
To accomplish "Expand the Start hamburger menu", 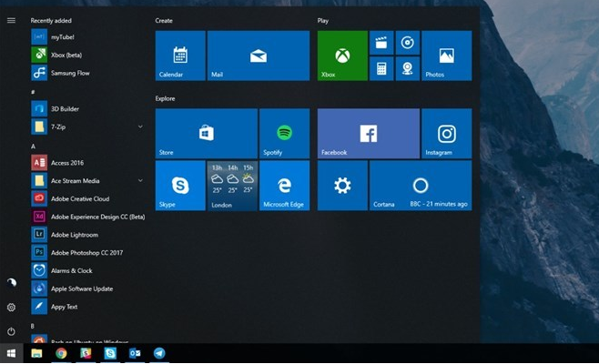I will [x=12, y=20].
